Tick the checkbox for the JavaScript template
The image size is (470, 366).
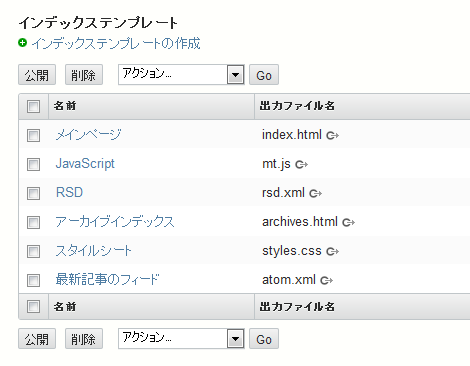33,164
